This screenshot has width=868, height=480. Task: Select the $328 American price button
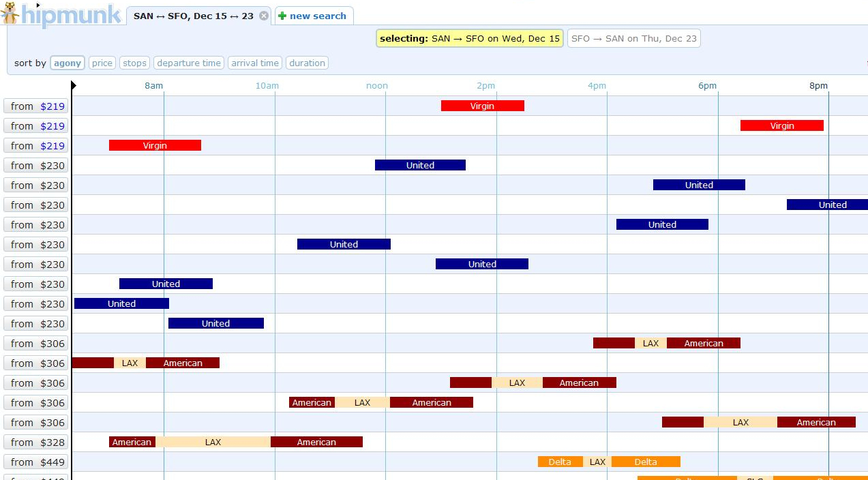click(35, 442)
